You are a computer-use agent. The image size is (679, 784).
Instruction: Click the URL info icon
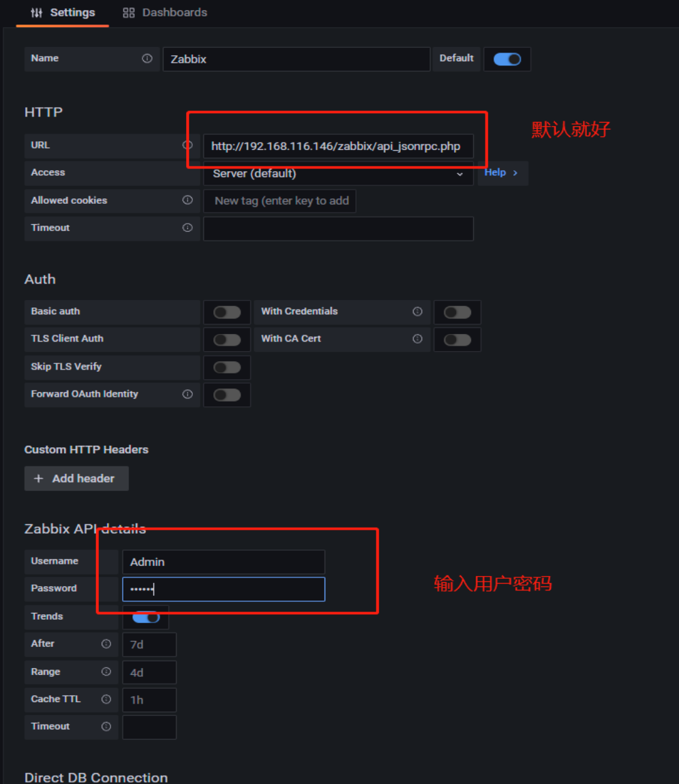(187, 145)
